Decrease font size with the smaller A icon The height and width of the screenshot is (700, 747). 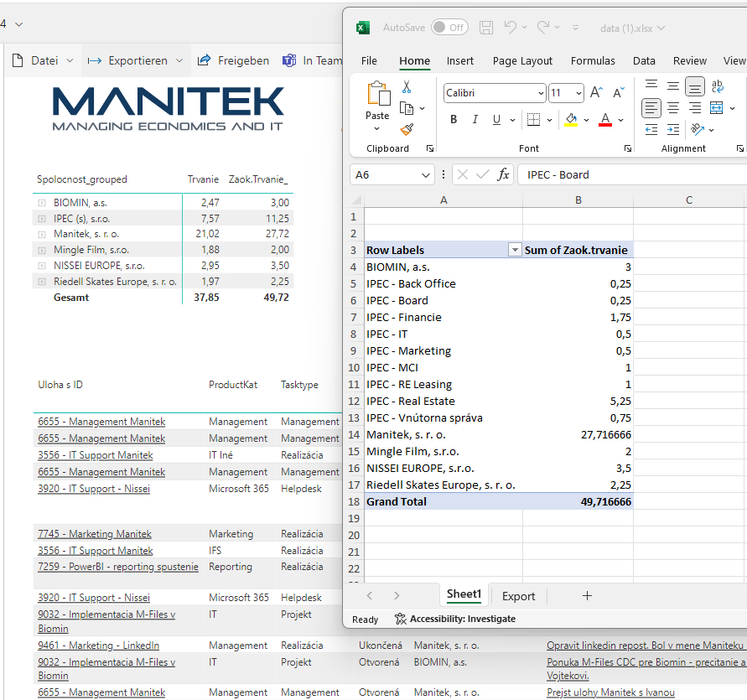(619, 92)
